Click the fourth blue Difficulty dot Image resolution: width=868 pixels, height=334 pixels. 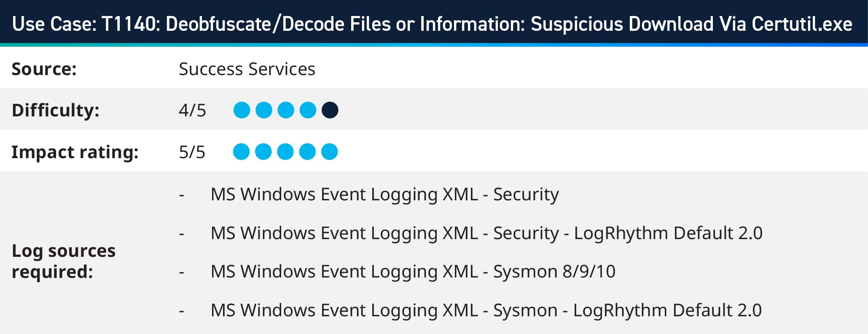308,110
